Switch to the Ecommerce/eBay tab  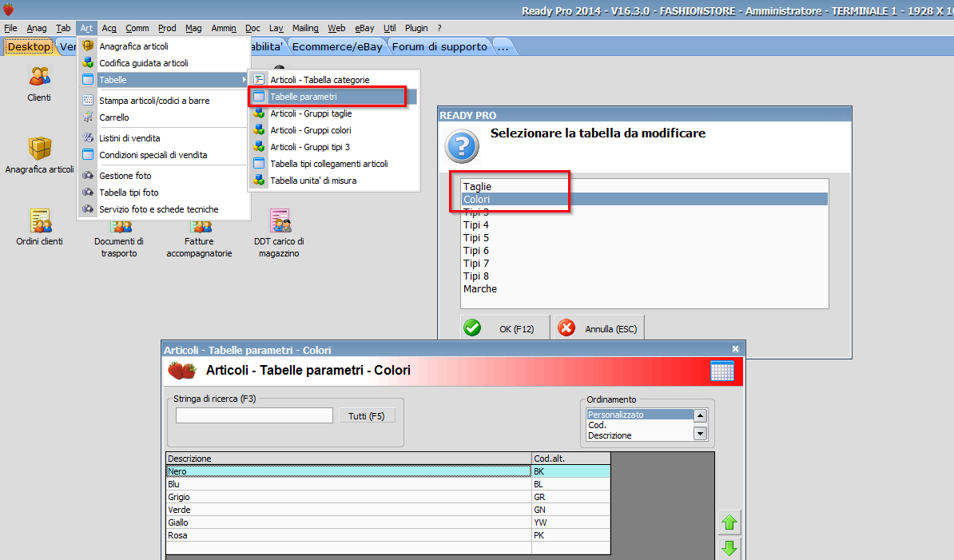pos(337,47)
